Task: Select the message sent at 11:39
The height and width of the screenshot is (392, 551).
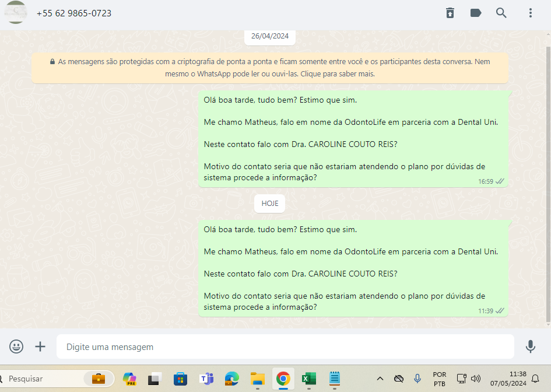Action: pos(353,268)
